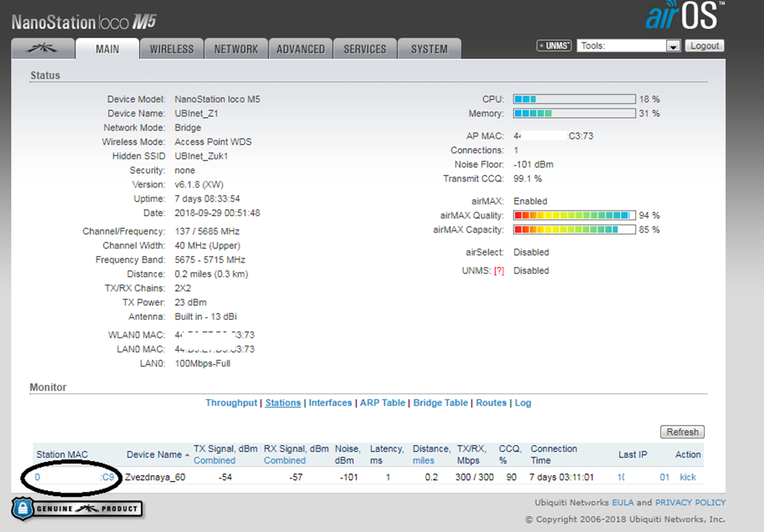Go to the SYSTEM tab
764x532 pixels.
[x=429, y=49]
